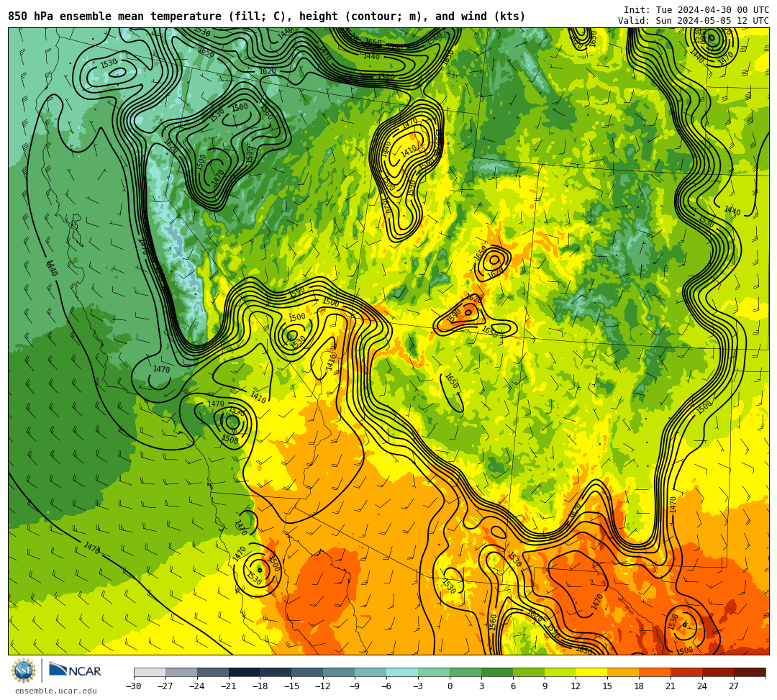Click the -24 tick label on the colorbar
Image resolution: width=777 pixels, height=700 pixels.
click(x=196, y=686)
